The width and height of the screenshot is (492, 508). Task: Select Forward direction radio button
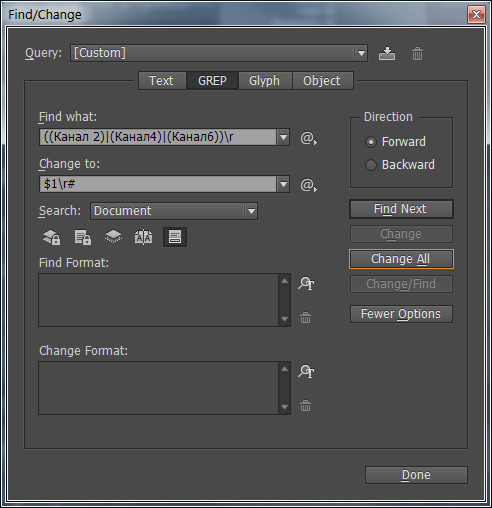(371, 142)
